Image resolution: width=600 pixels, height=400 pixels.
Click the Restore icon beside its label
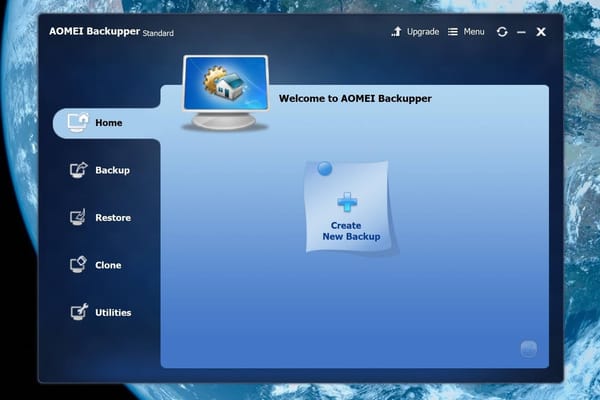click(78, 217)
